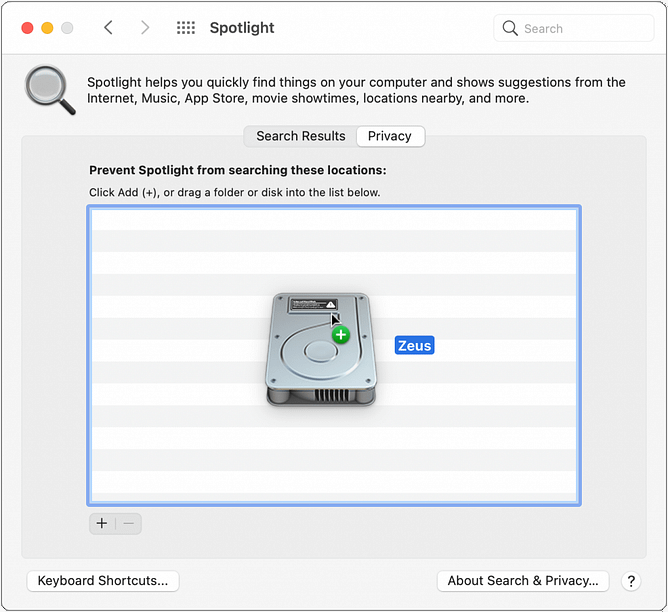Image resolution: width=668 pixels, height=612 pixels.
Task: Add a location with the plus button
Action: coord(102,523)
